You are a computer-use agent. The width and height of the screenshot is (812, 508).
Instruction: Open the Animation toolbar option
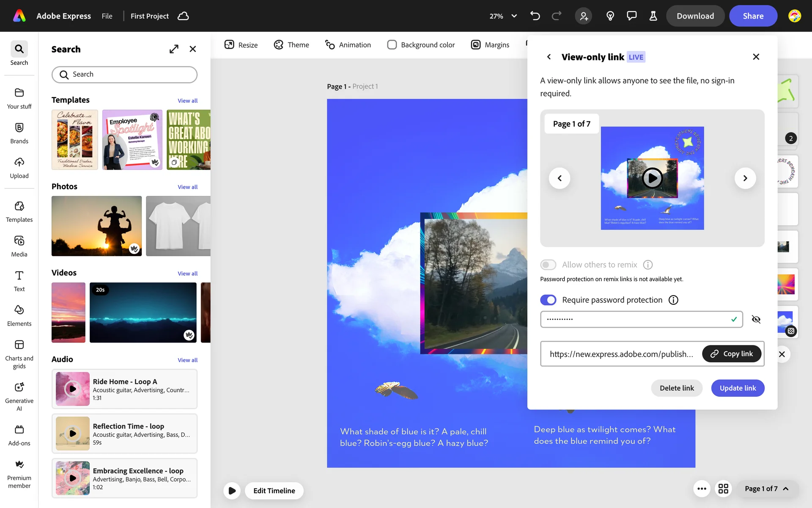(348, 45)
